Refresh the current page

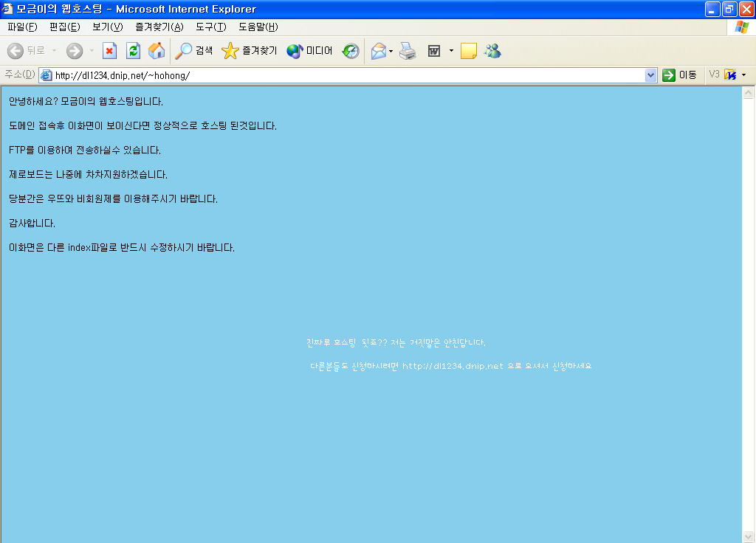tap(133, 51)
